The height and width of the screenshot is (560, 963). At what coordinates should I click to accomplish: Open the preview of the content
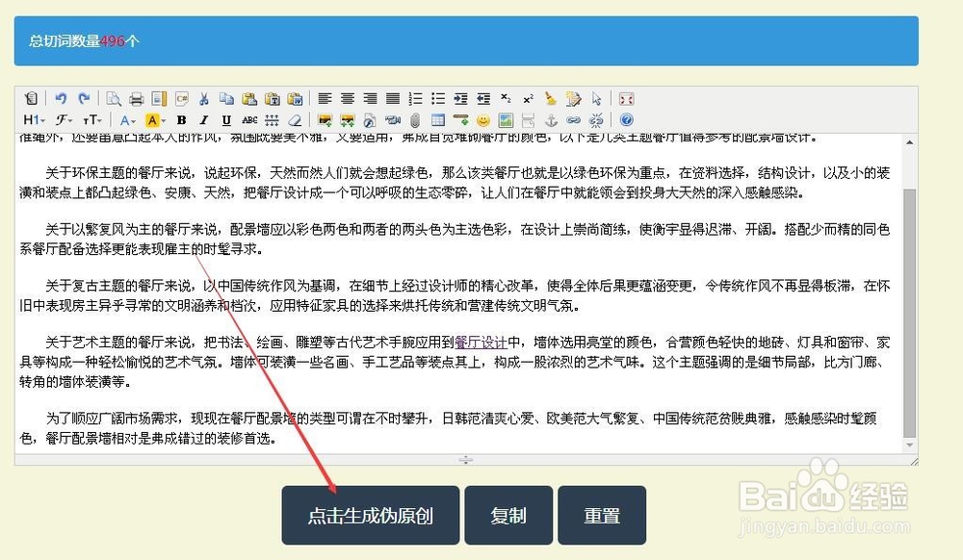click(114, 99)
